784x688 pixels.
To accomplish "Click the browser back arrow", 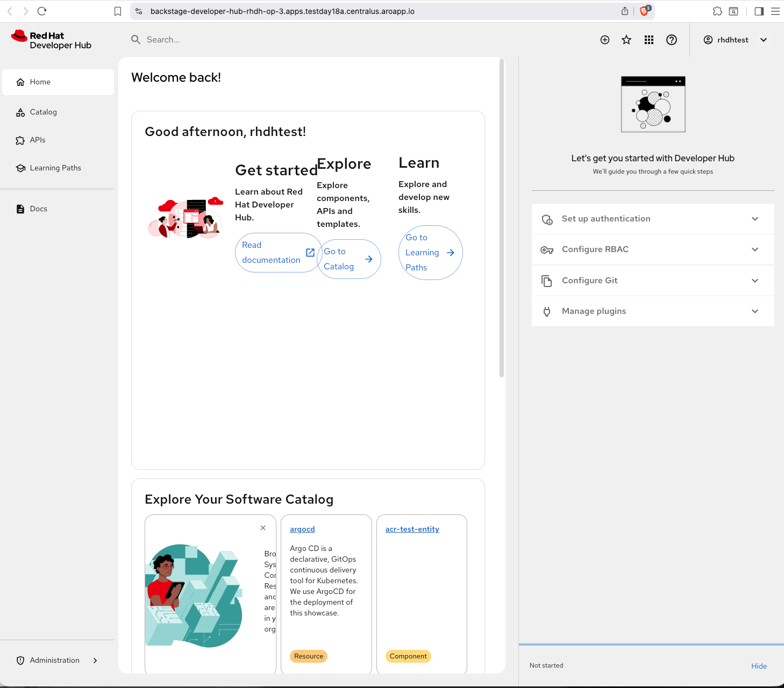I will pos(10,11).
